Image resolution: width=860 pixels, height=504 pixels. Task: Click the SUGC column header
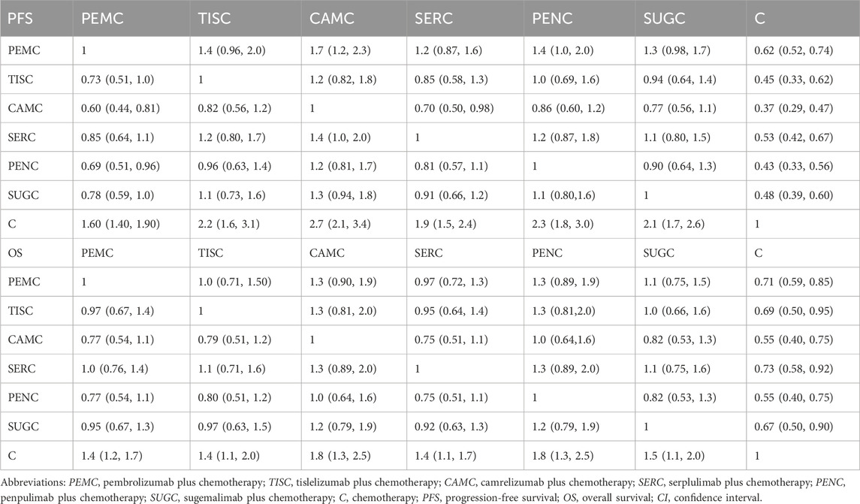tap(664, 18)
